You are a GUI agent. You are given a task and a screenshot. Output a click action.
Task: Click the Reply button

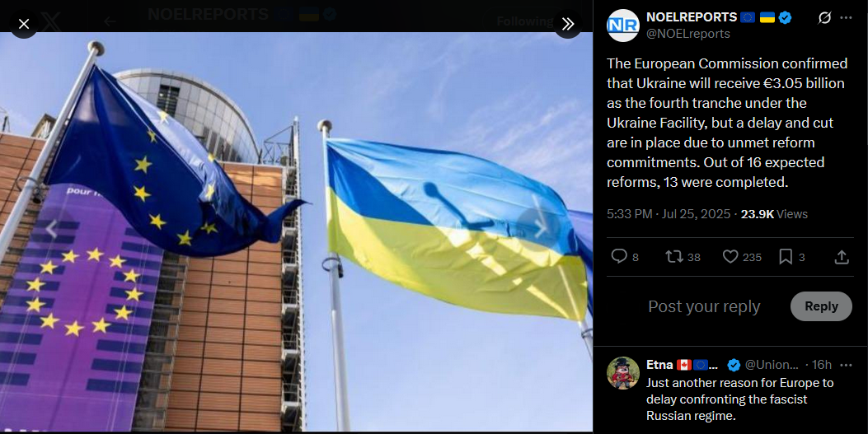pyautogui.click(x=821, y=306)
